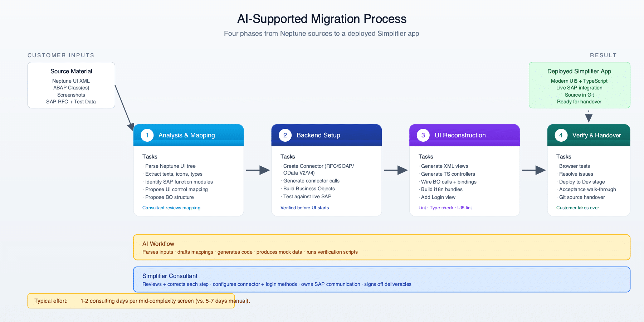
Task: Click 'Create Connector (RFC/SOAP/' task
Action: (317, 166)
